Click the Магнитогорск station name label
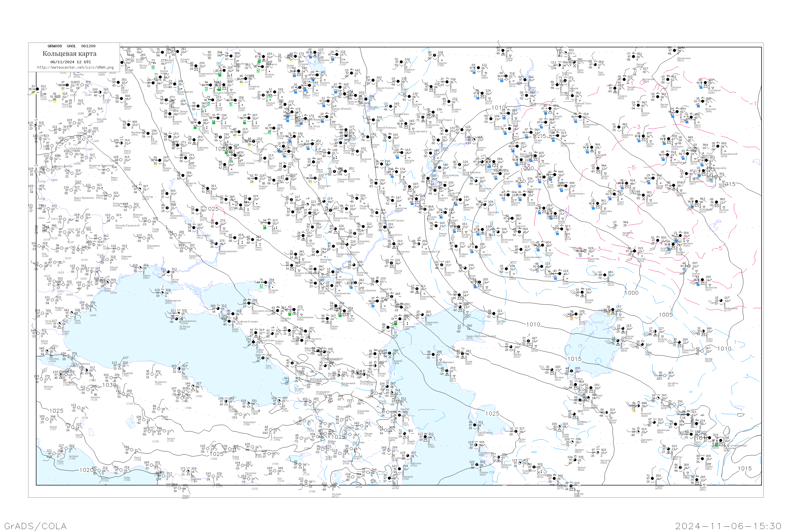The height and width of the screenshot is (532, 798). (x=576, y=194)
